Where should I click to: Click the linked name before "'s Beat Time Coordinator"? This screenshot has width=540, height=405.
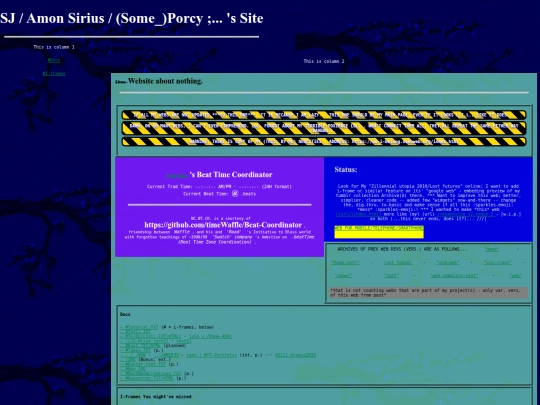177,176
